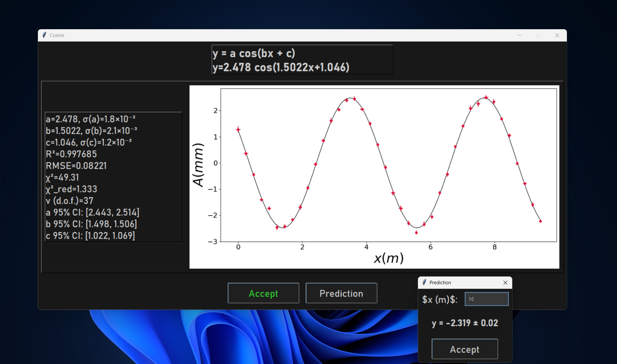Viewport: 617px width, 364px height.
Task: Click Accept in the Prediction dialog
Action: [x=465, y=349]
